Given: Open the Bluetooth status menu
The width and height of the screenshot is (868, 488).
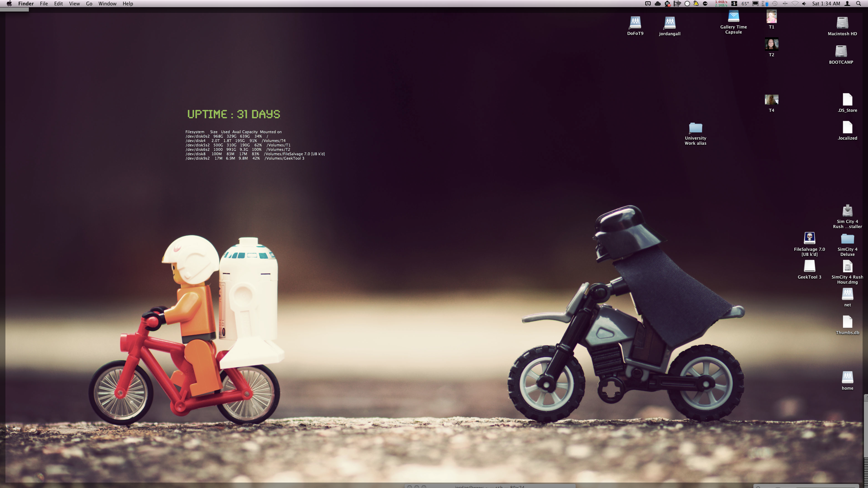Looking at the screenshot, I should point(785,4).
